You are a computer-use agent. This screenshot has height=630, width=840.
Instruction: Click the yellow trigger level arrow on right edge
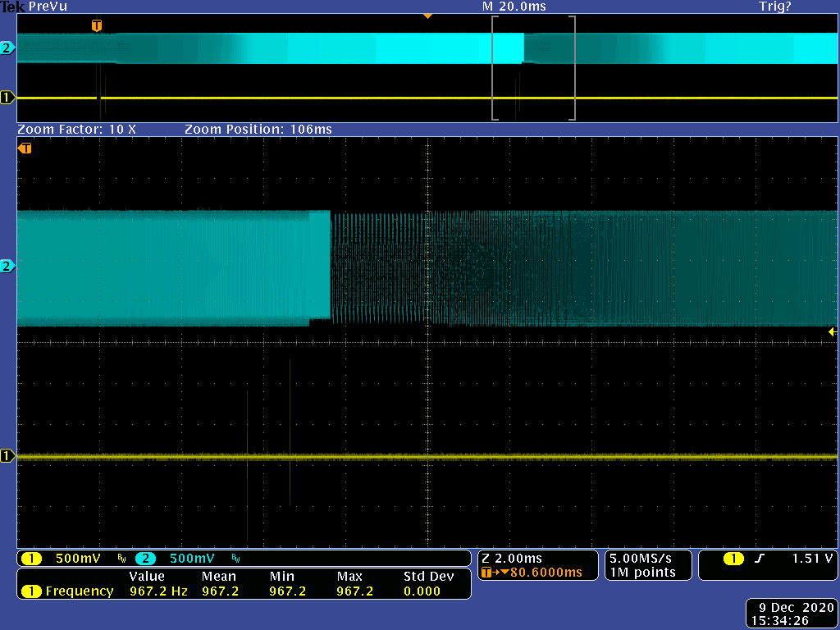point(832,331)
